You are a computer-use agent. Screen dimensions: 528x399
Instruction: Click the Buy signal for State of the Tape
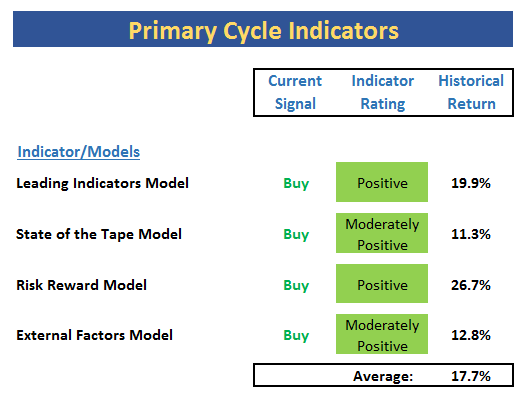(x=296, y=234)
